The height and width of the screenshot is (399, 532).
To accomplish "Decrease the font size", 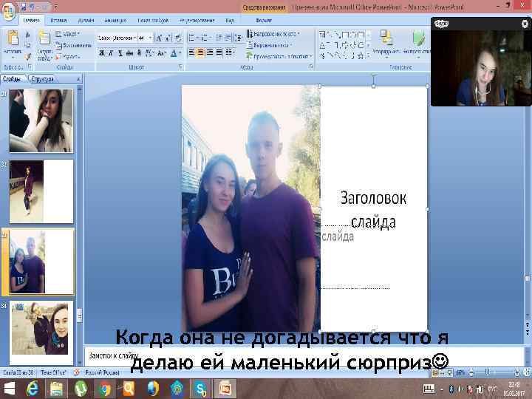I will pos(168,38).
